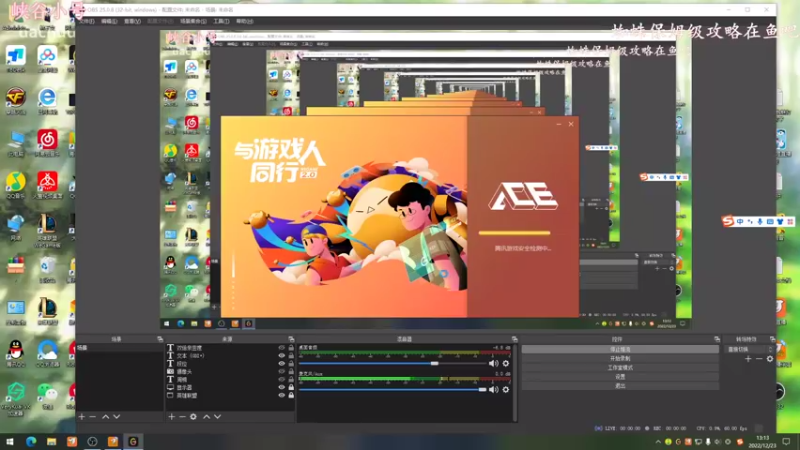Pop out the controls dock panel
Viewport: 800px width, 450px height.
pos(717,339)
